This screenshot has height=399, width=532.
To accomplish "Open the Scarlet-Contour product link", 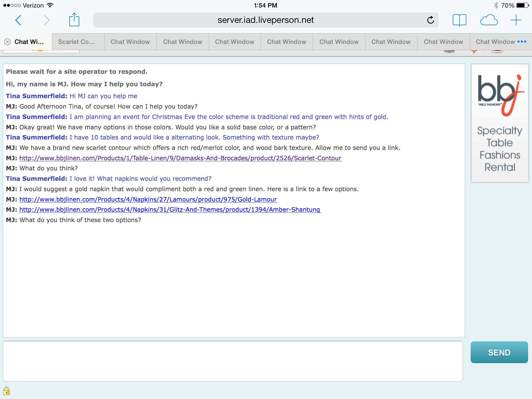I will tap(180, 158).
